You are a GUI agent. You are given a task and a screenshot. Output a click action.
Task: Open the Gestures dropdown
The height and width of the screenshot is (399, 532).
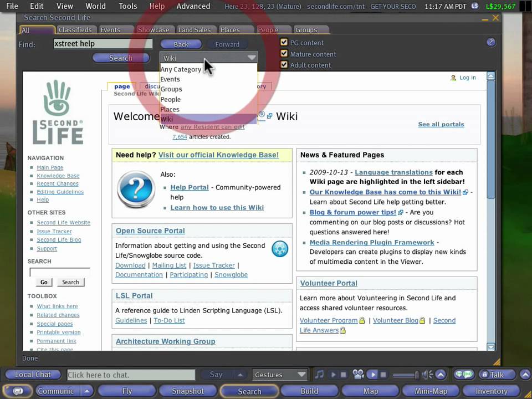279,375
